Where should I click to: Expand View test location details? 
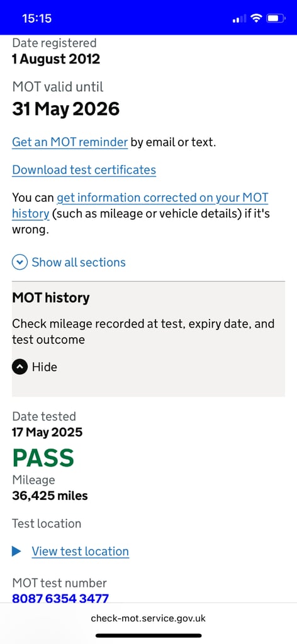click(80, 551)
